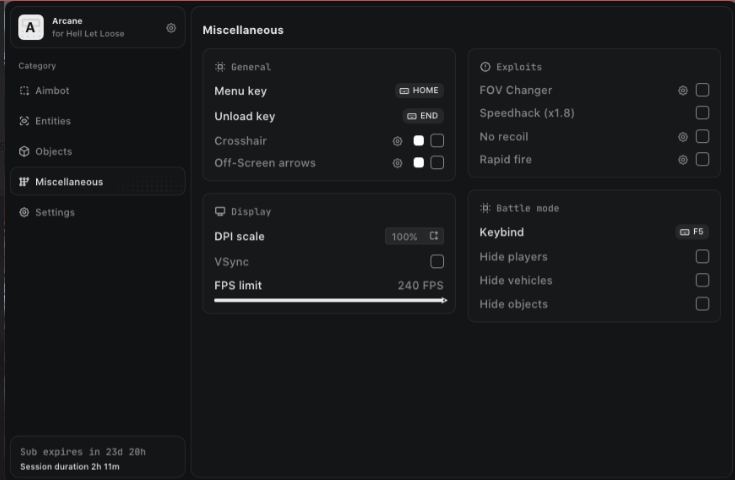
Task: Click the Objects cube icon in sidebar
Action: click(x=25, y=152)
